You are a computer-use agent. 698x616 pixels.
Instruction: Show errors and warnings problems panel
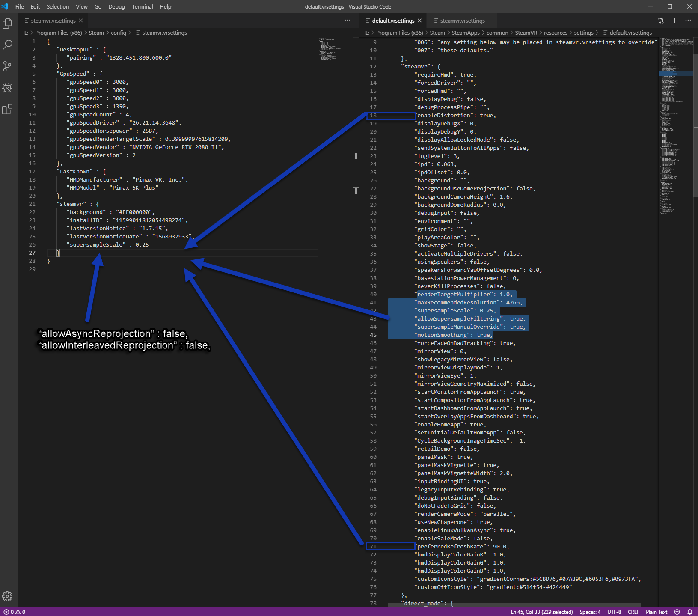15,612
